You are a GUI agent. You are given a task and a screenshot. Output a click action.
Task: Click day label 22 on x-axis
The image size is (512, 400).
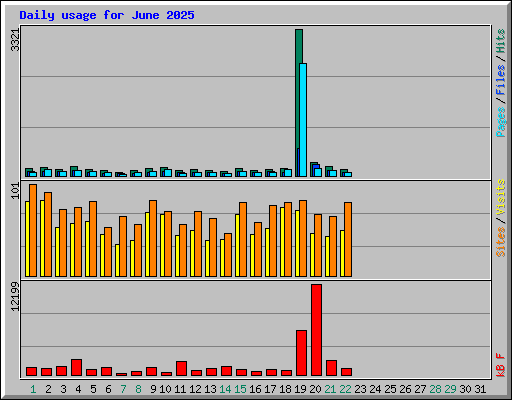(x=345, y=389)
